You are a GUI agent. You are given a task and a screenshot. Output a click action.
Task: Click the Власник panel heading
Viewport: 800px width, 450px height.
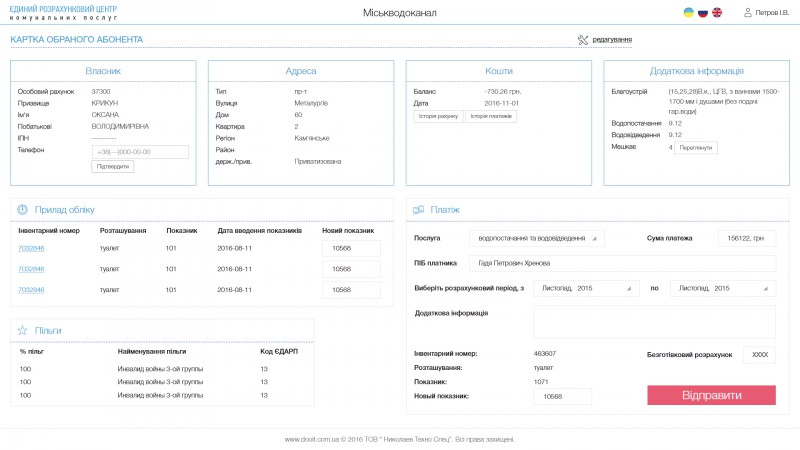[x=103, y=71]
